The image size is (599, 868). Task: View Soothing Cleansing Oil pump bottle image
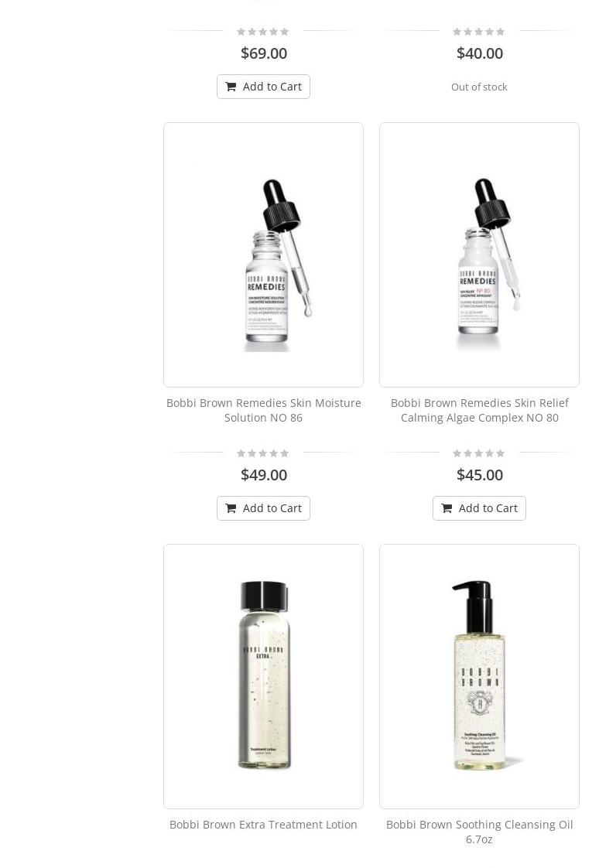[479, 676]
